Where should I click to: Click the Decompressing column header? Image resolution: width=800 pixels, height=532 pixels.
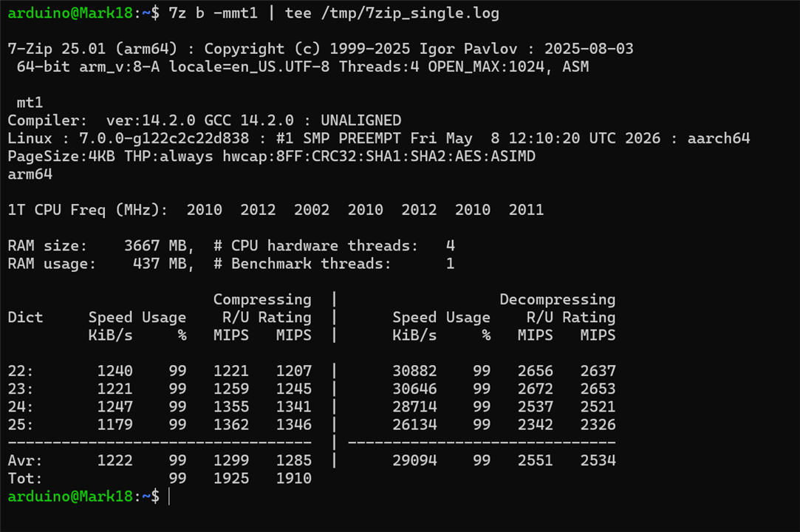[557, 299]
